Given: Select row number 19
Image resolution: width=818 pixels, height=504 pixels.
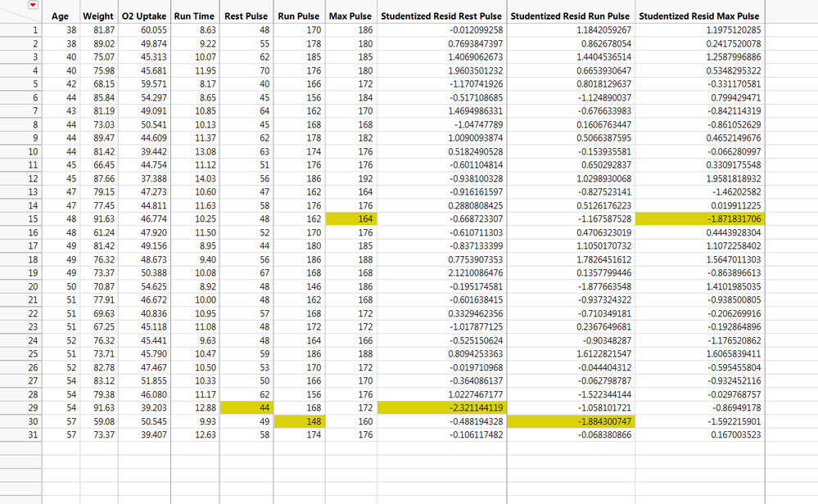Looking at the screenshot, I should pyautogui.click(x=20, y=272).
